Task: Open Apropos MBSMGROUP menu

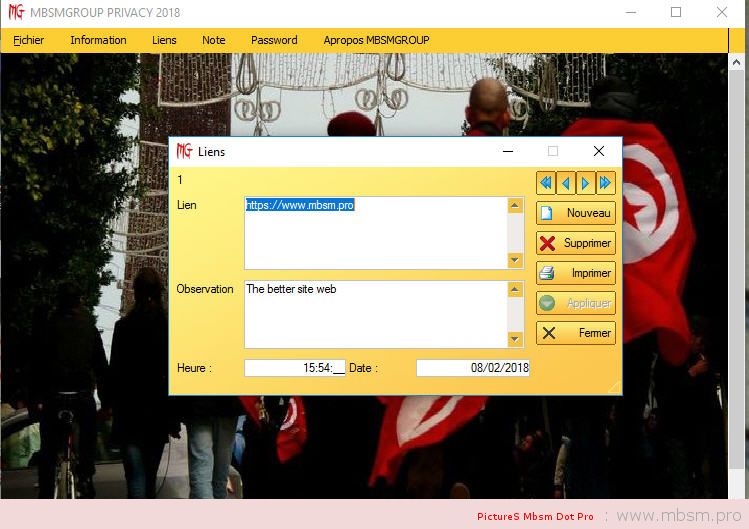Action: (376, 40)
